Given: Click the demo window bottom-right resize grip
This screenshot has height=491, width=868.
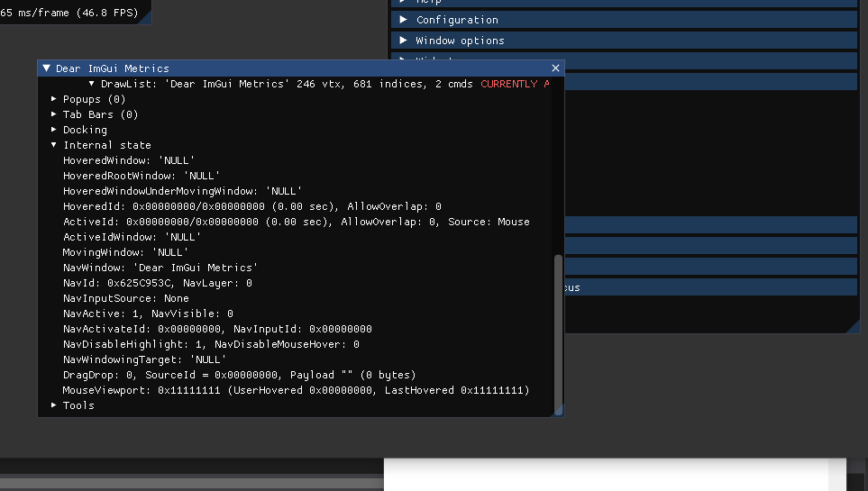Looking at the screenshot, I should [854, 328].
